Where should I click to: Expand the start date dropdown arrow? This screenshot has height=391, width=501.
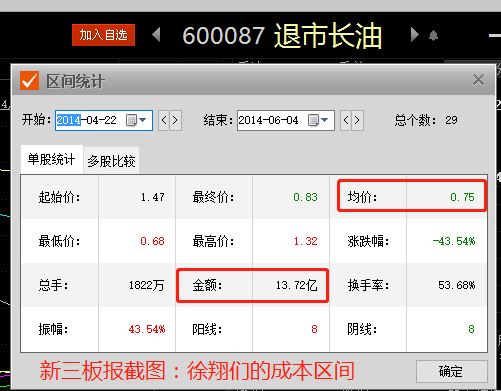point(143,120)
